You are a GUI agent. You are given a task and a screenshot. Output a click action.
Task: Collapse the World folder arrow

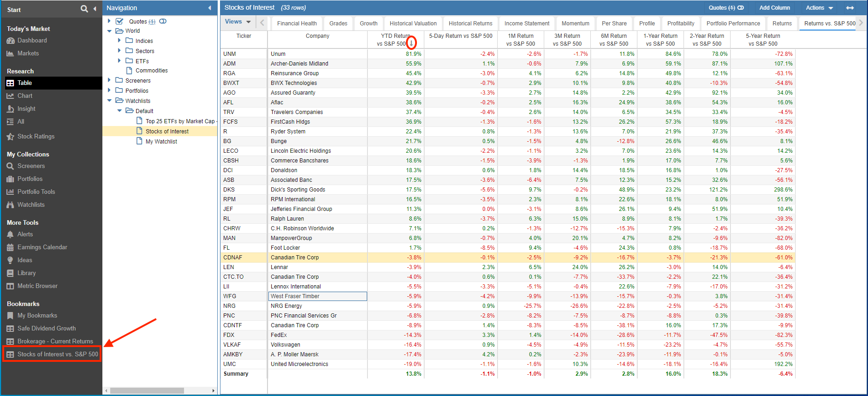click(109, 31)
